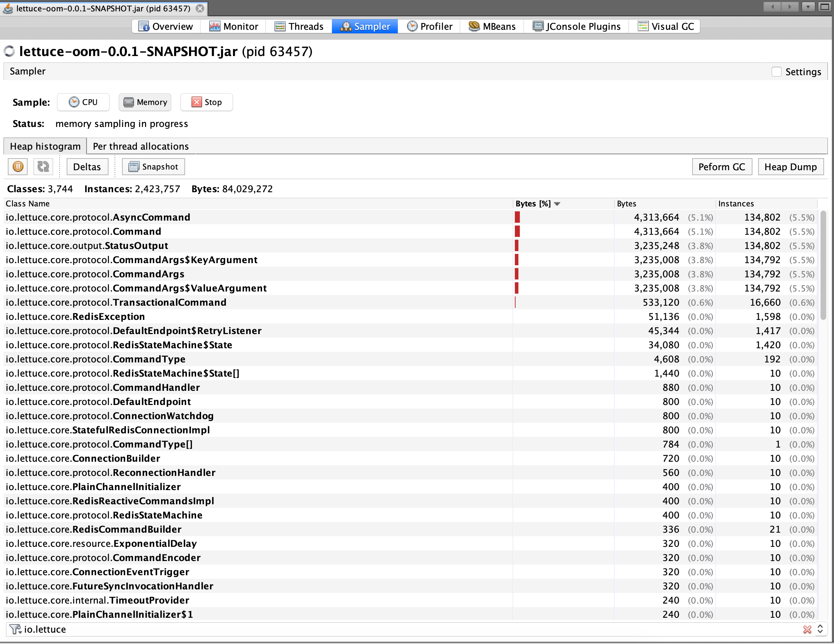Viewport: 834px width, 644px height.
Task: Toggle the Settings checkbox
Action: (x=776, y=72)
